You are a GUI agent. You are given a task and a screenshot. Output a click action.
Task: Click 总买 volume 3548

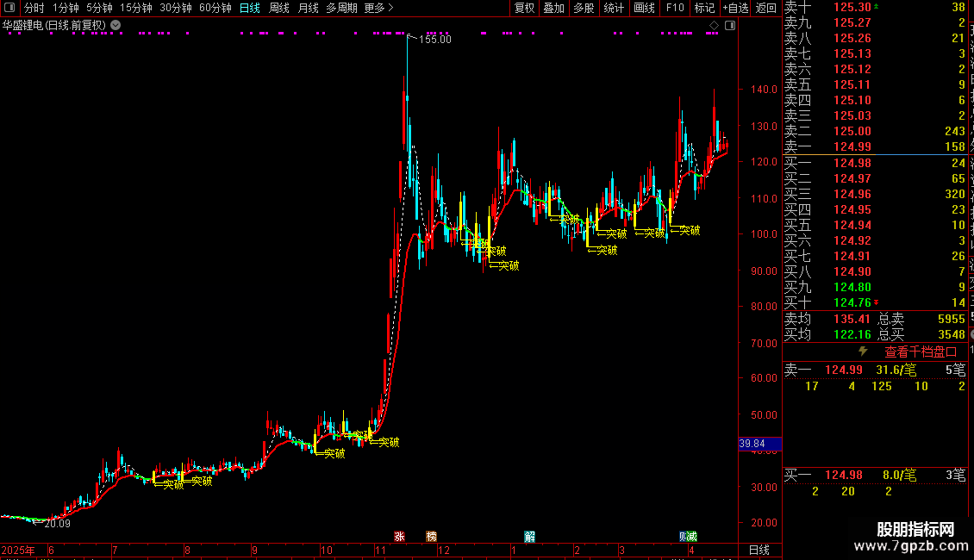coord(952,334)
